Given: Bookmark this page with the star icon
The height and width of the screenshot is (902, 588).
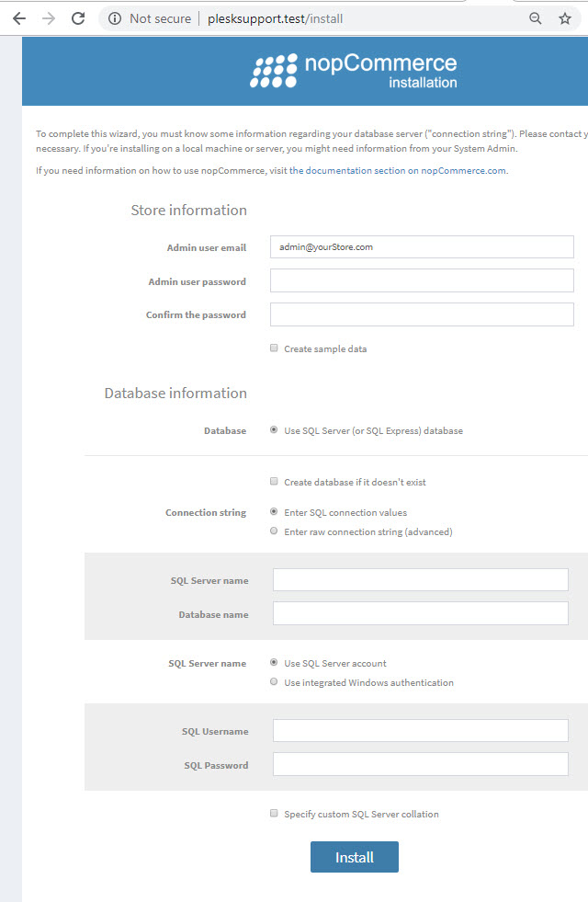Looking at the screenshot, I should (x=565, y=18).
